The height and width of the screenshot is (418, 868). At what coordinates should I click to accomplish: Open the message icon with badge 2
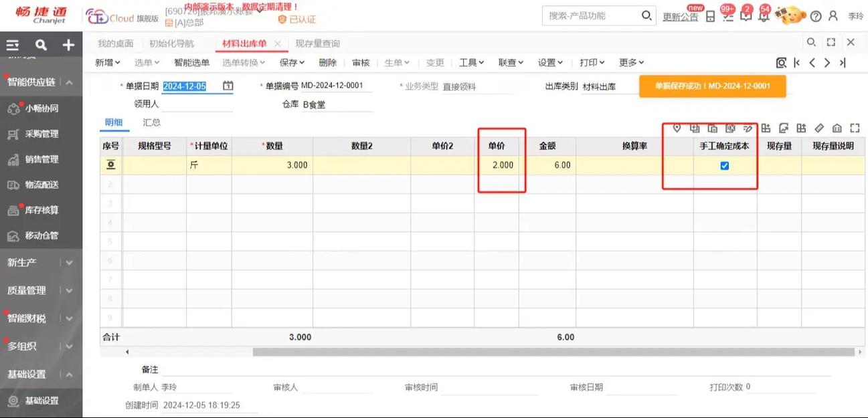click(x=746, y=16)
